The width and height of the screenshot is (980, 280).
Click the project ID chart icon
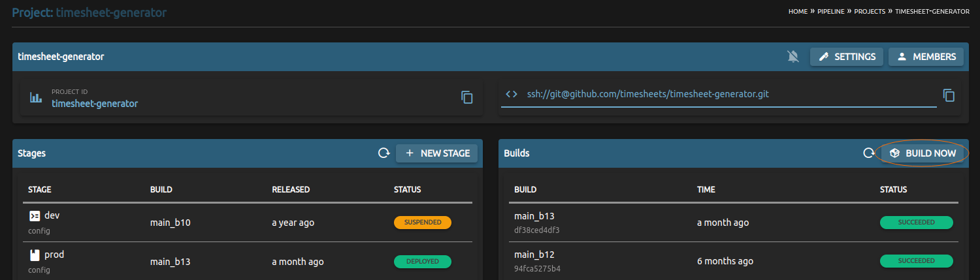click(x=36, y=98)
